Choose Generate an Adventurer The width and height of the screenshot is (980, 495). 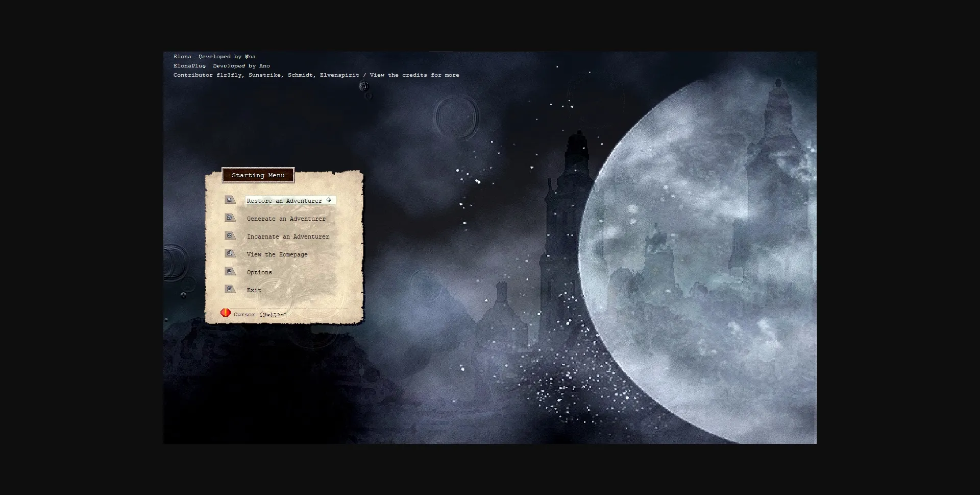[286, 219]
